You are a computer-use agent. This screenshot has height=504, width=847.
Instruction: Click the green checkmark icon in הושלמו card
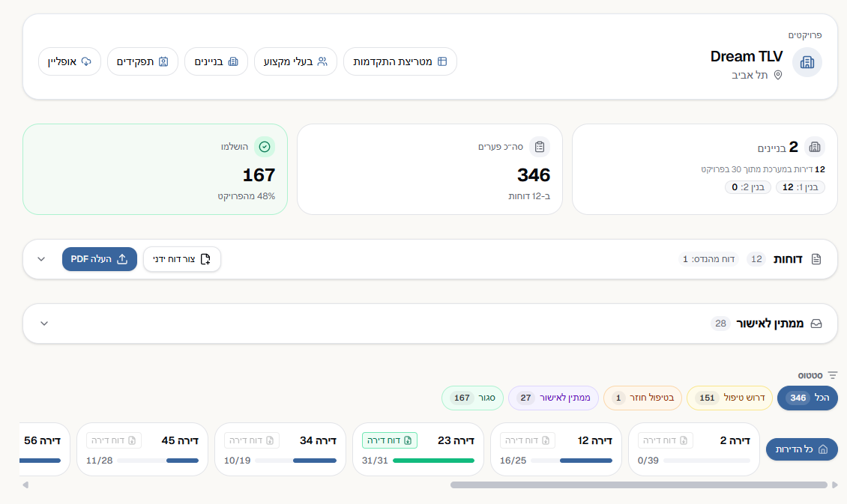click(265, 147)
